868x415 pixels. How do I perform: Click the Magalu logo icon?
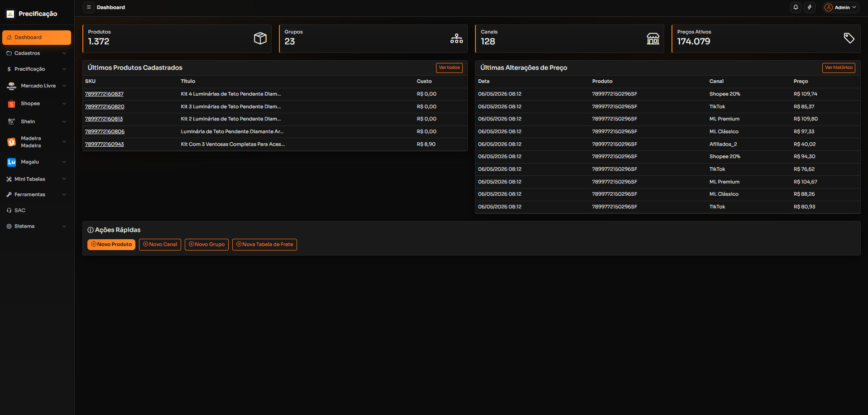click(12, 162)
